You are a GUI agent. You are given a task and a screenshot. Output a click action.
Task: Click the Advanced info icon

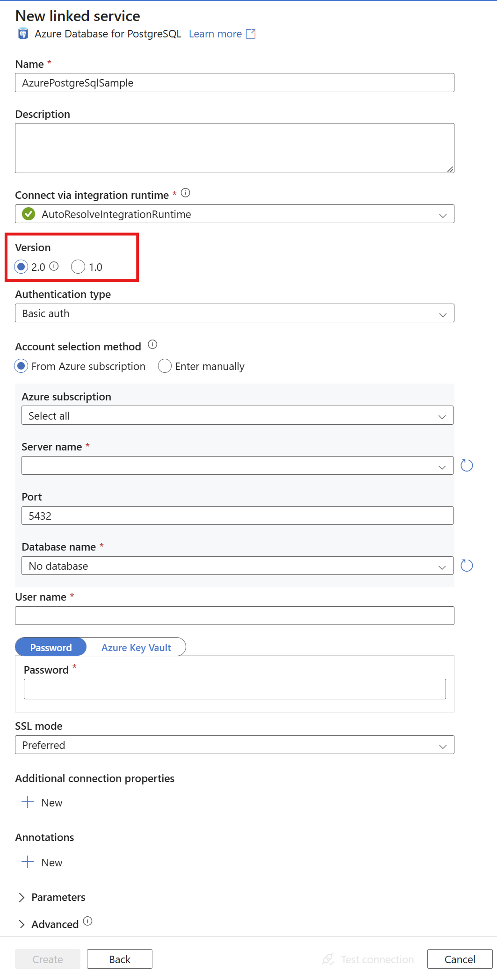tap(88, 921)
